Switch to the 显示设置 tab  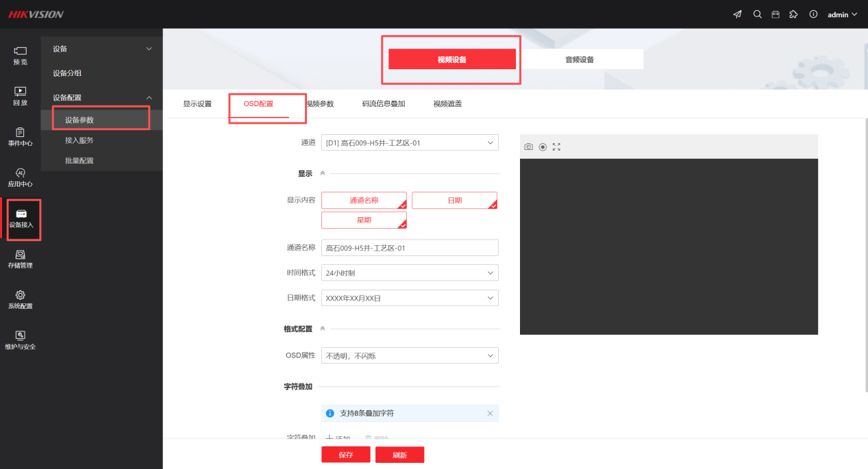tap(197, 104)
